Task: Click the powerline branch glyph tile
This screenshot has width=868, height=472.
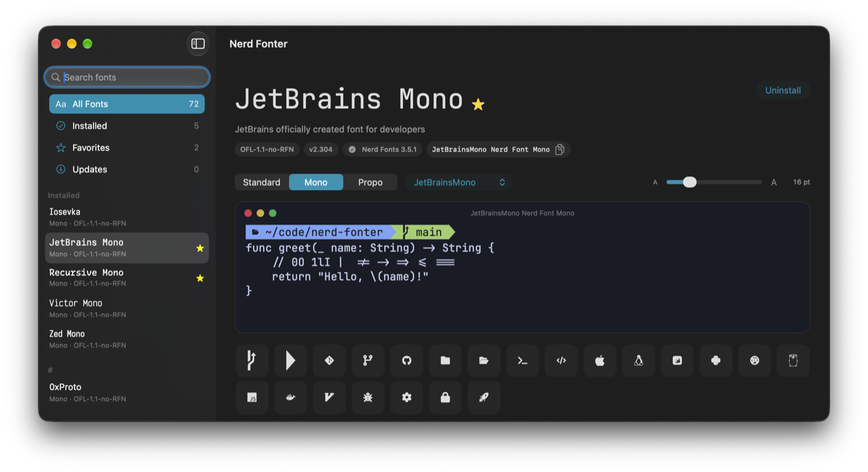Action: 252,360
